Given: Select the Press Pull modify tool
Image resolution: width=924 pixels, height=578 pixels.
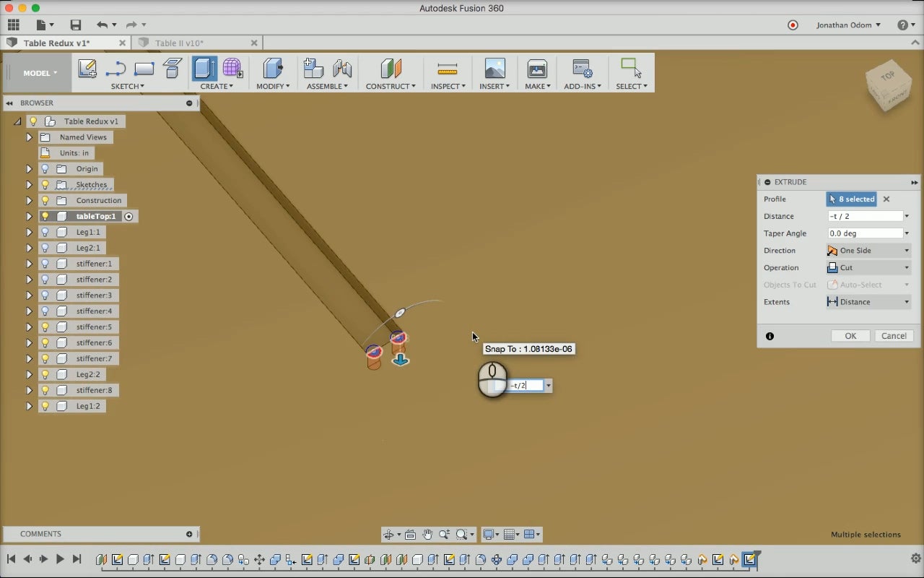Looking at the screenshot, I should point(273,69).
